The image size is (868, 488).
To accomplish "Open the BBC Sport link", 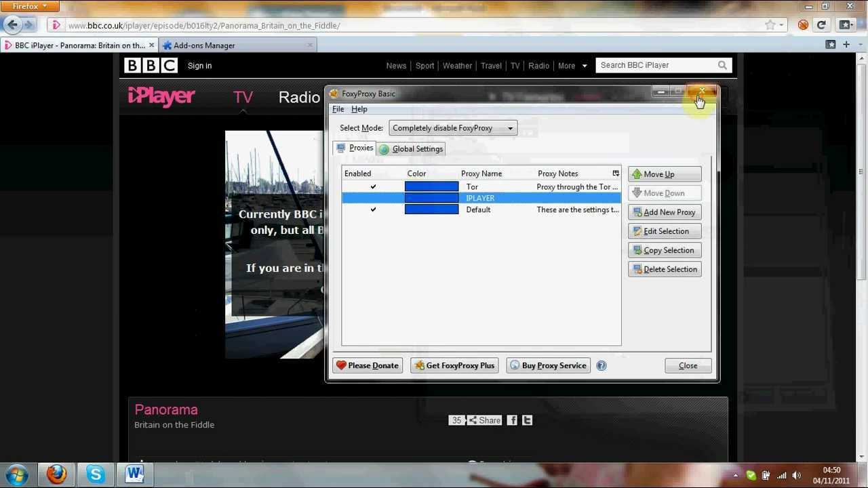I will click(x=425, y=66).
